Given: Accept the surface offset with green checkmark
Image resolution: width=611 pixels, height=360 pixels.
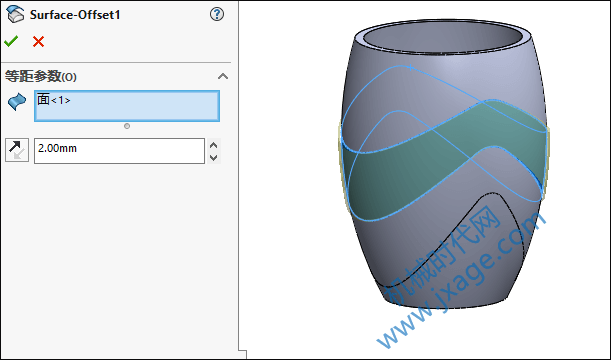Looking at the screenshot, I should point(11,41).
